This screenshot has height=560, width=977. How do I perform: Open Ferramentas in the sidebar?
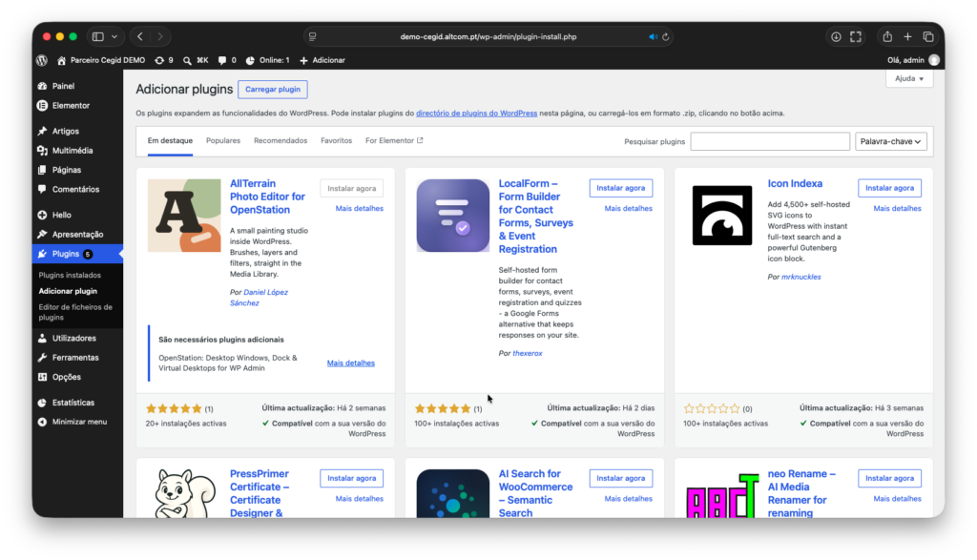[x=77, y=357]
